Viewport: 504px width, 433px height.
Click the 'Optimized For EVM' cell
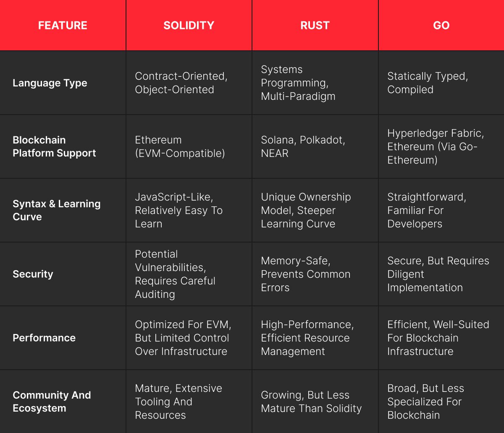tap(183, 338)
